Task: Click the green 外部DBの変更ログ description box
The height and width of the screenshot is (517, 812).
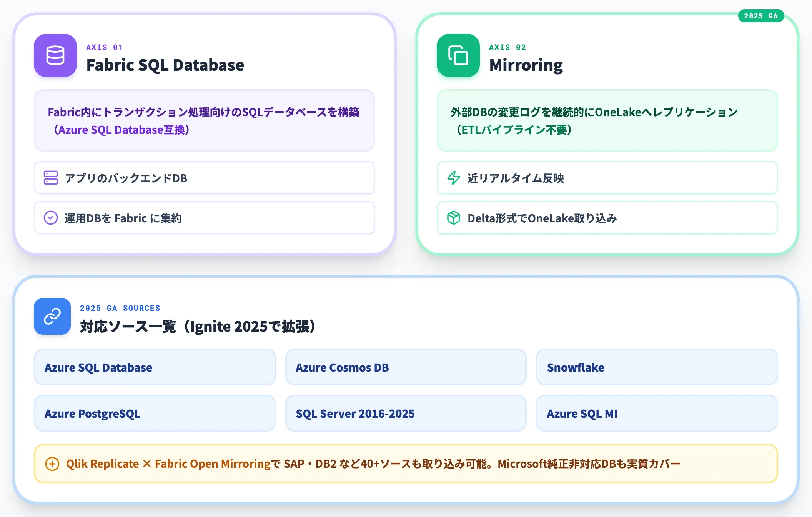Action: pyautogui.click(x=607, y=120)
